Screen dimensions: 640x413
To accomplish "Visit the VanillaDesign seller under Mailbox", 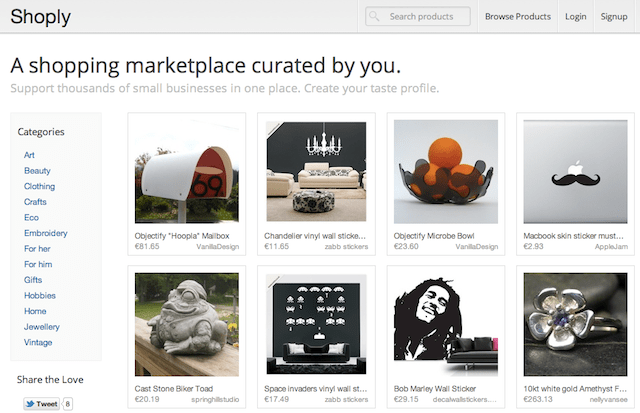I will [217, 246].
